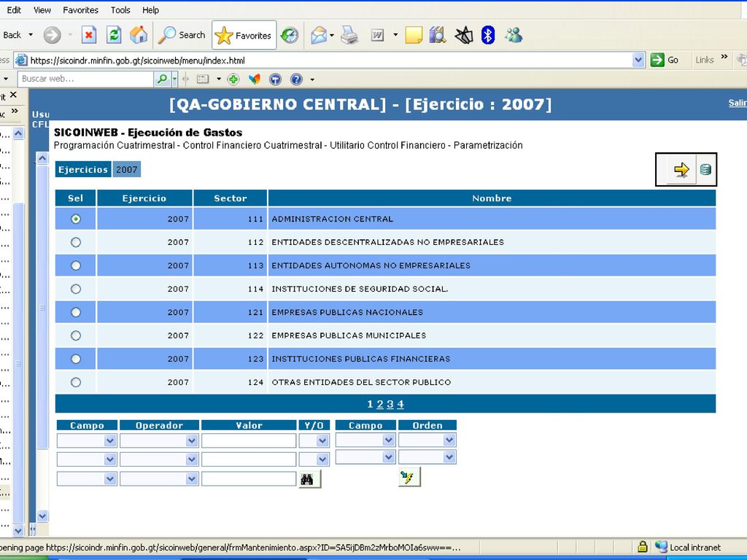Go to results page 4
Screen dimensions: 747x560
click(x=400, y=404)
